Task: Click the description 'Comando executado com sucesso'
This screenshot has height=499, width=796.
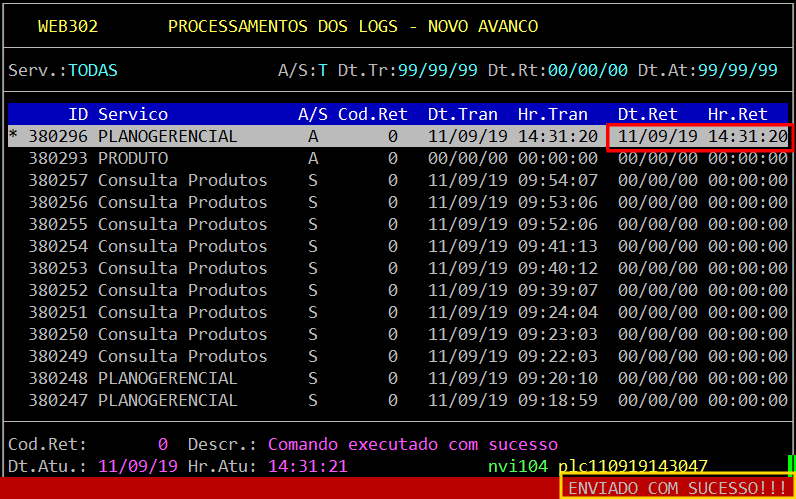Action: pyautogui.click(x=412, y=444)
